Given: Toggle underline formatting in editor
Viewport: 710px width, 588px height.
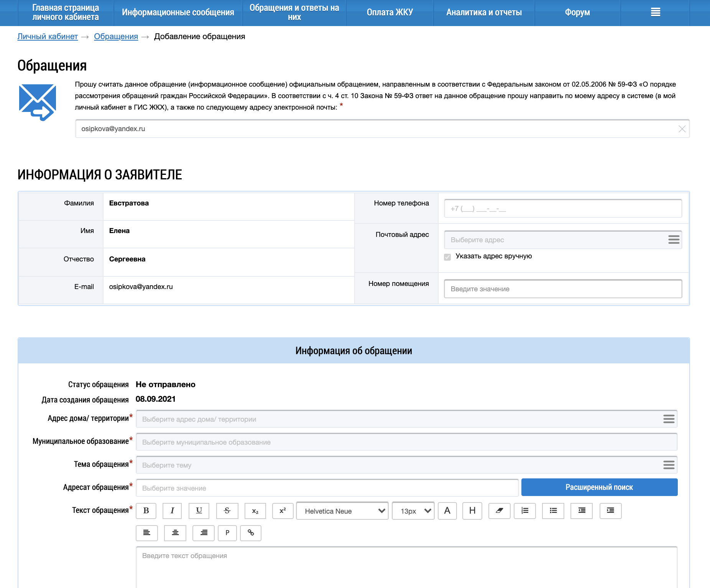Looking at the screenshot, I should pos(199,511).
